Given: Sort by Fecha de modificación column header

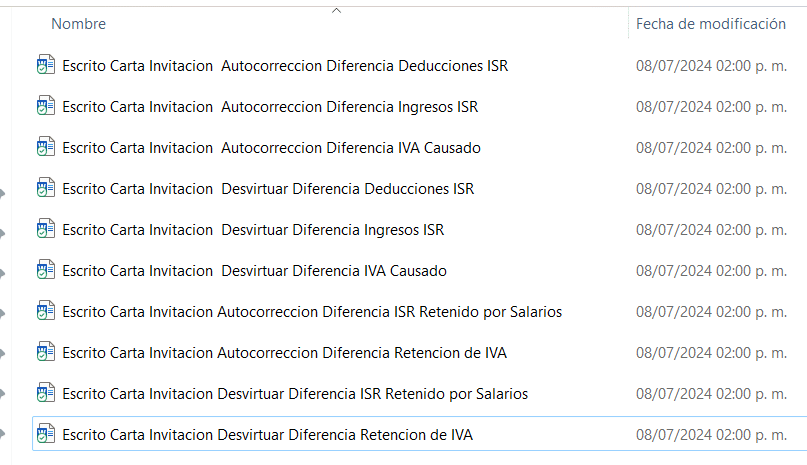Looking at the screenshot, I should pos(711,24).
